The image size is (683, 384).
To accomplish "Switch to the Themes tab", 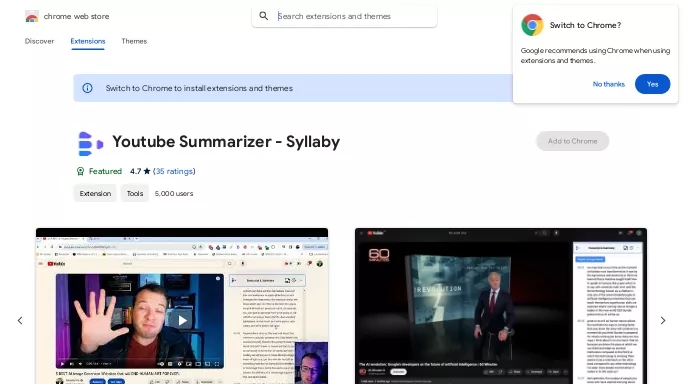I will click(x=134, y=41).
